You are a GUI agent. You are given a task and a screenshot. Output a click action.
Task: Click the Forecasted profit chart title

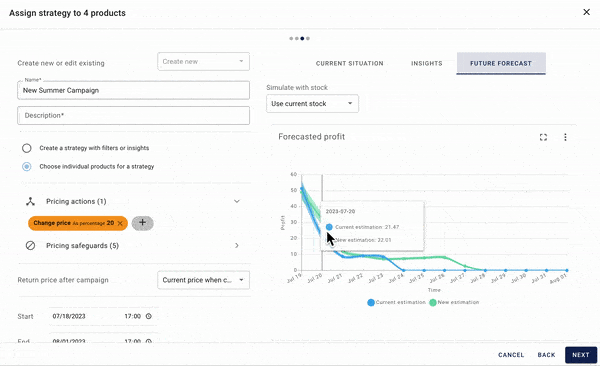click(311, 137)
